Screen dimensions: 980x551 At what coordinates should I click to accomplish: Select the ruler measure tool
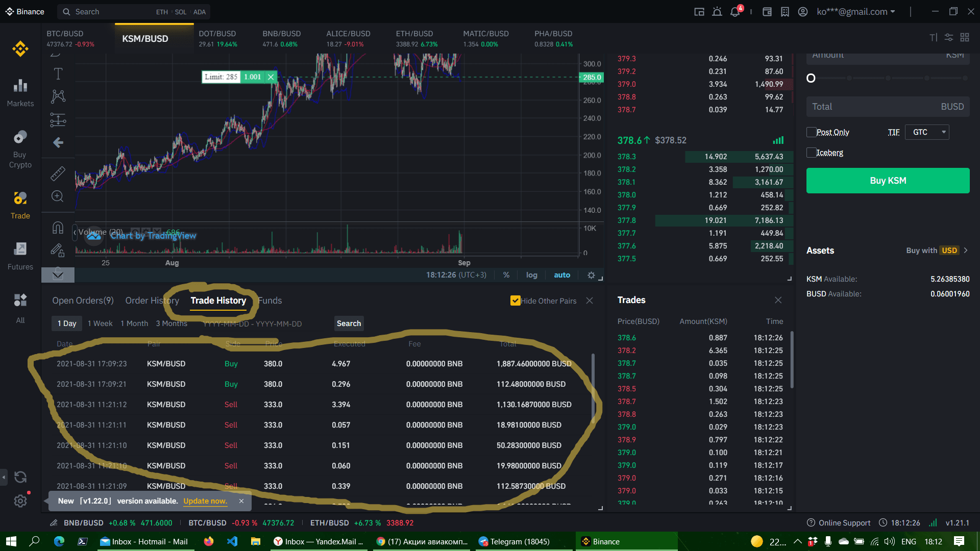point(58,173)
